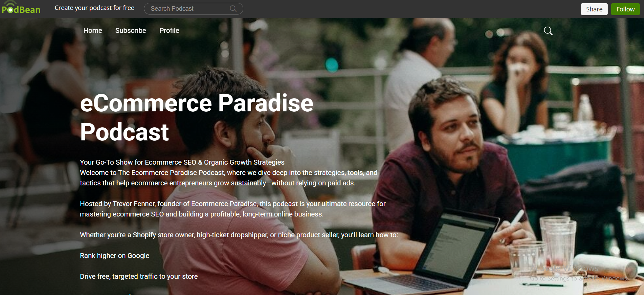The height and width of the screenshot is (295, 644).
Task: Click the line starting 'Welcome to The Ecommerce Paradise Podcast'
Action: [x=229, y=178]
